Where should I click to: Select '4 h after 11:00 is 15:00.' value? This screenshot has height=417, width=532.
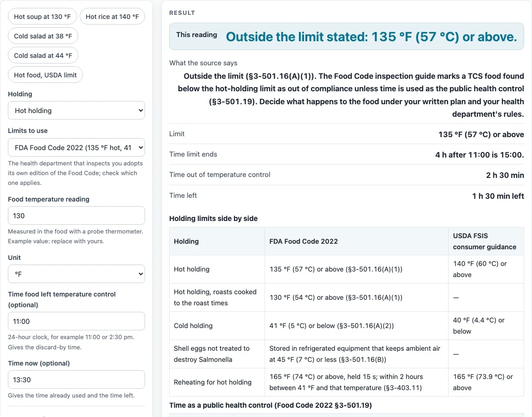click(480, 155)
